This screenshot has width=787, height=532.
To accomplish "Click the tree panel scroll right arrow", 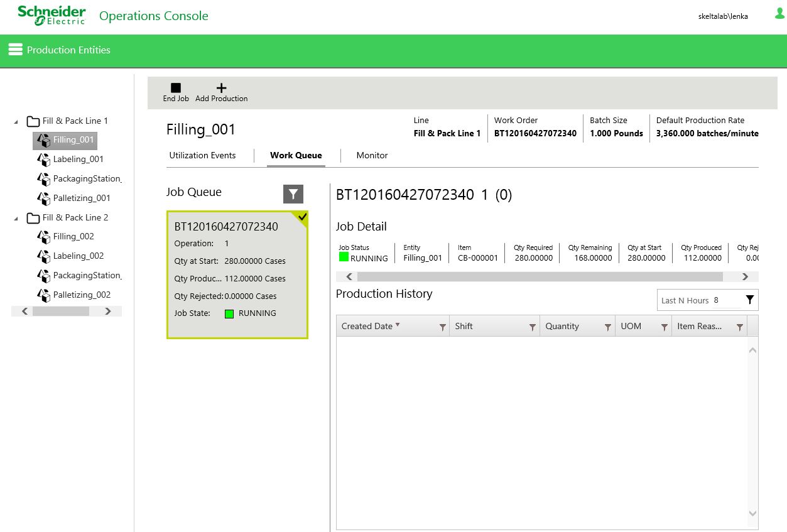I will (108, 311).
